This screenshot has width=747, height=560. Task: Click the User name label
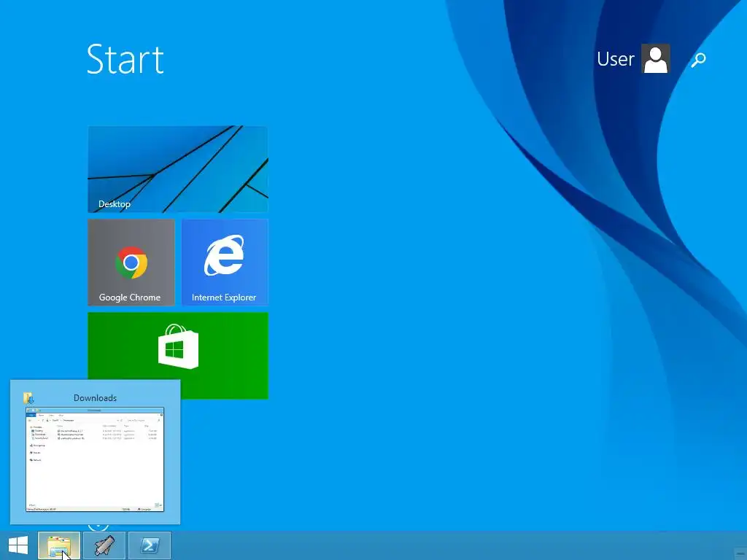pyautogui.click(x=615, y=59)
